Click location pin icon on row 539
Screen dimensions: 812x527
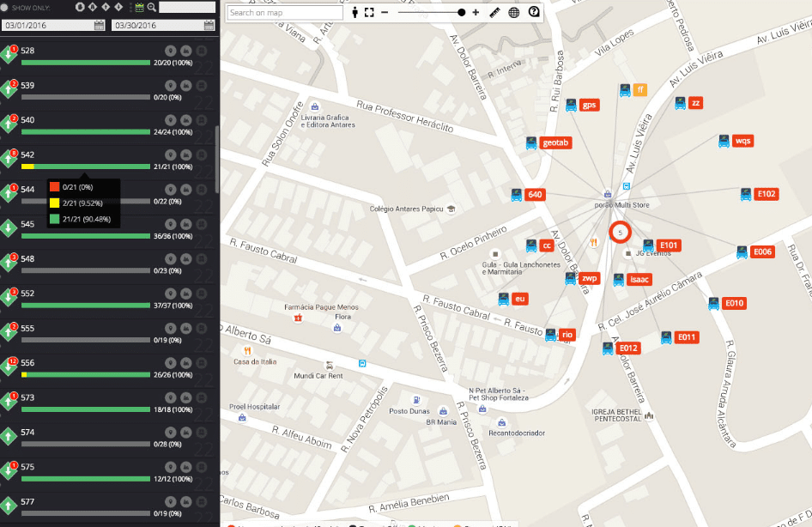tap(170, 86)
